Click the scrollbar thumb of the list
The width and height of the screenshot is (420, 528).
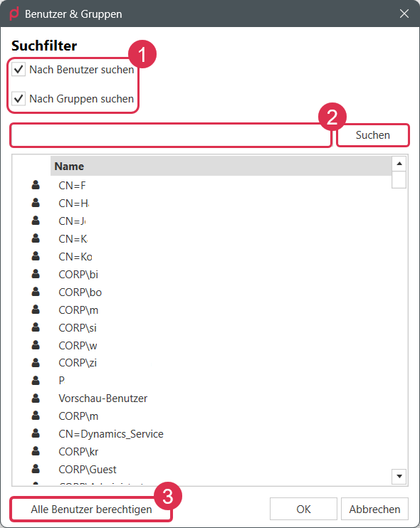399,179
